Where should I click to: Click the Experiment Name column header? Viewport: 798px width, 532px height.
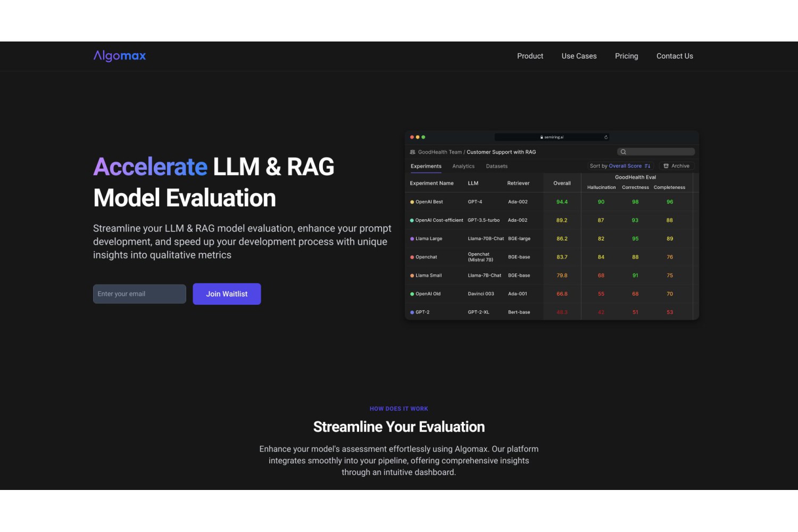tap(431, 183)
